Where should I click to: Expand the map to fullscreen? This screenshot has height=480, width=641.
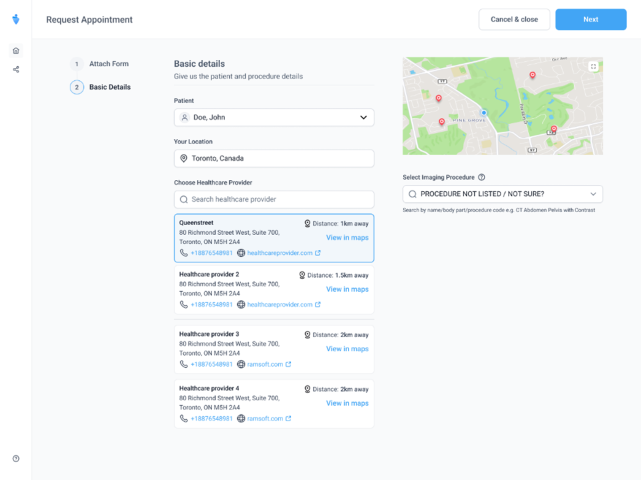coord(593,67)
